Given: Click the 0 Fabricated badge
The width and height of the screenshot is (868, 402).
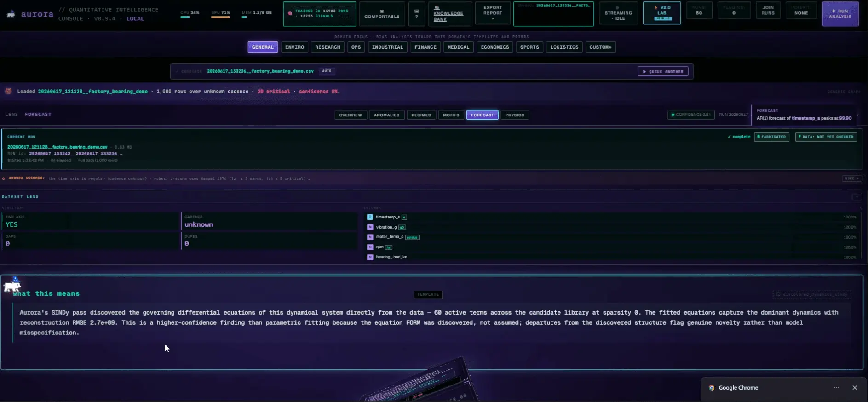Looking at the screenshot, I should coord(771,137).
